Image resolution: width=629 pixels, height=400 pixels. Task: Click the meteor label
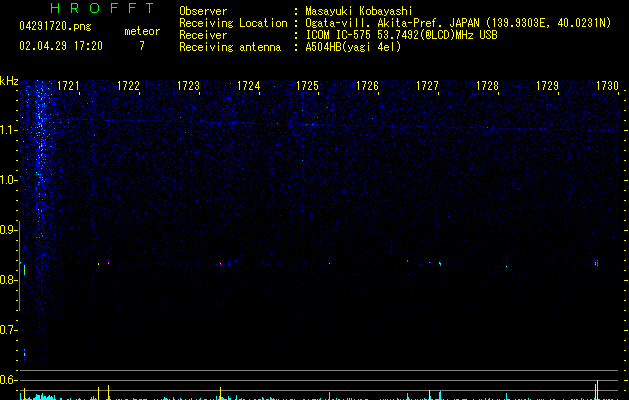pyautogui.click(x=142, y=31)
